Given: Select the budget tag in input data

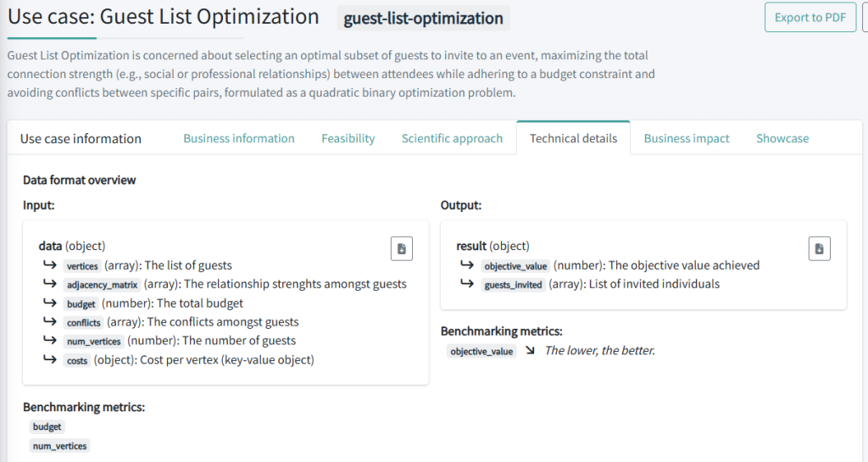Looking at the screenshot, I should point(81,303).
